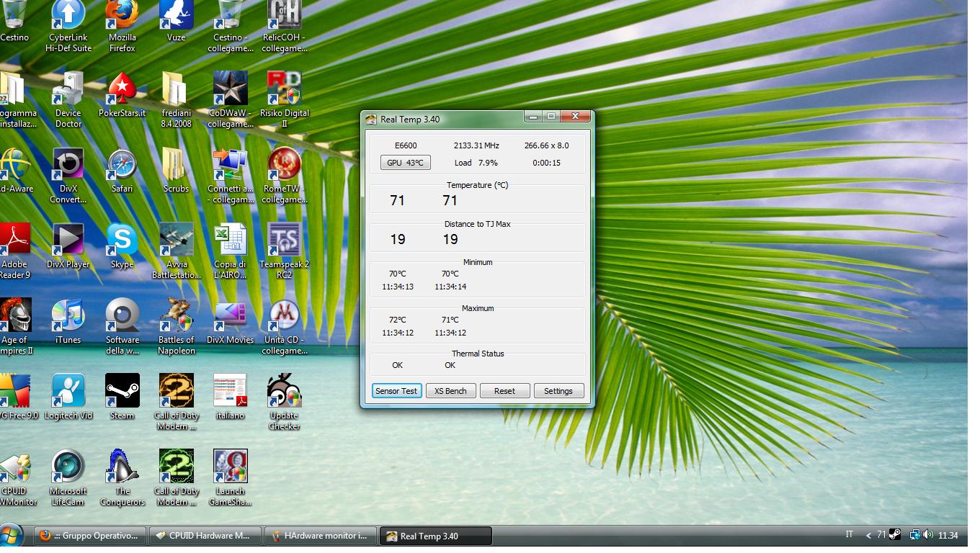This screenshot has height=553, width=980.
Task: Click the Sensor Test button
Action: pyautogui.click(x=396, y=391)
